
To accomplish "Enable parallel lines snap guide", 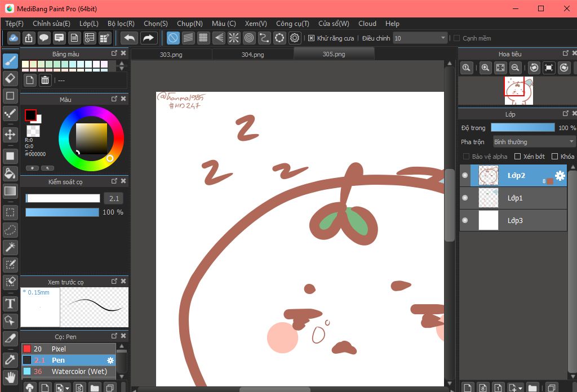I will (188, 38).
